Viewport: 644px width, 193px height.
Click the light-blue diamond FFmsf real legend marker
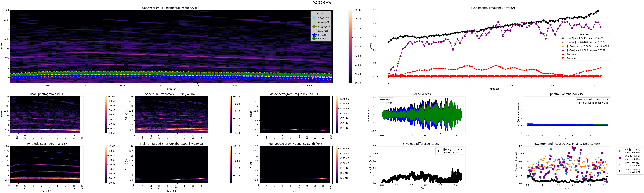(314, 18)
